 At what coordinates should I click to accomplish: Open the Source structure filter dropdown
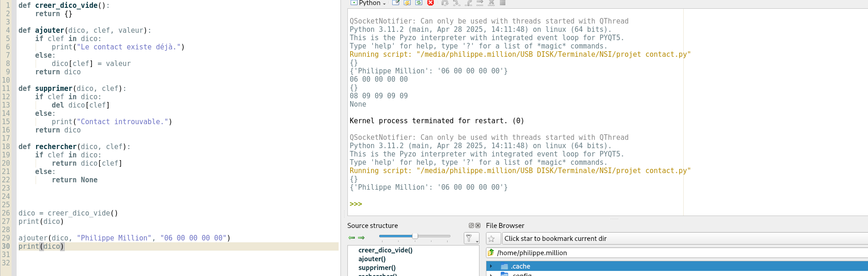(x=471, y=238)
